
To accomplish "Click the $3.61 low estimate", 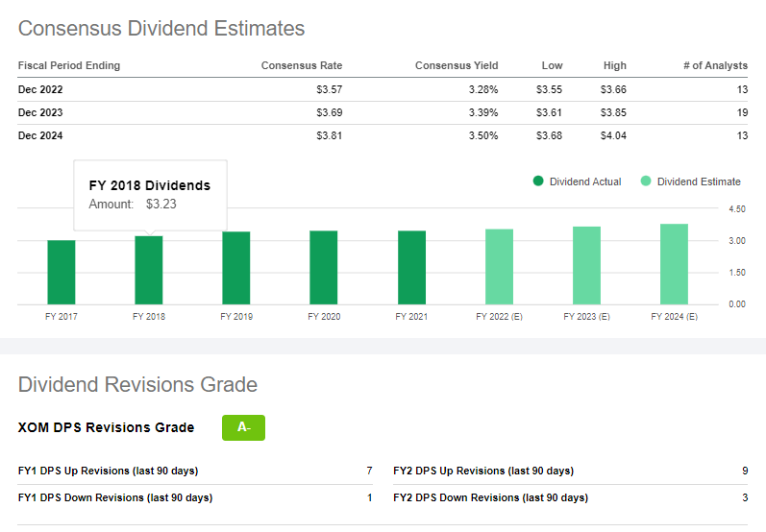I will 549,112.
